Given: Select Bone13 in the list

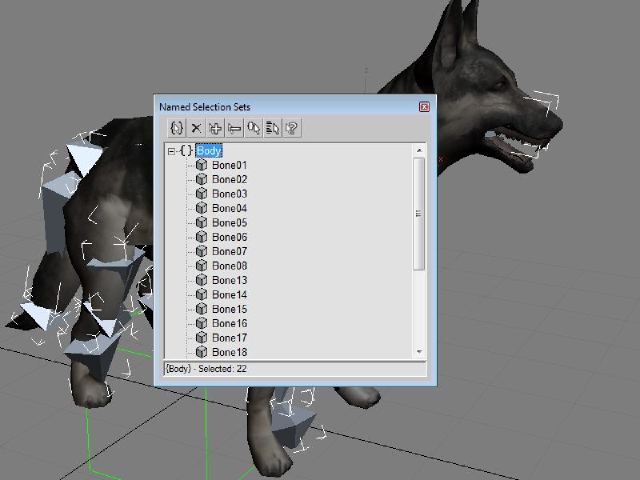Looking at the screenshot, I should [x=229, y=280].
